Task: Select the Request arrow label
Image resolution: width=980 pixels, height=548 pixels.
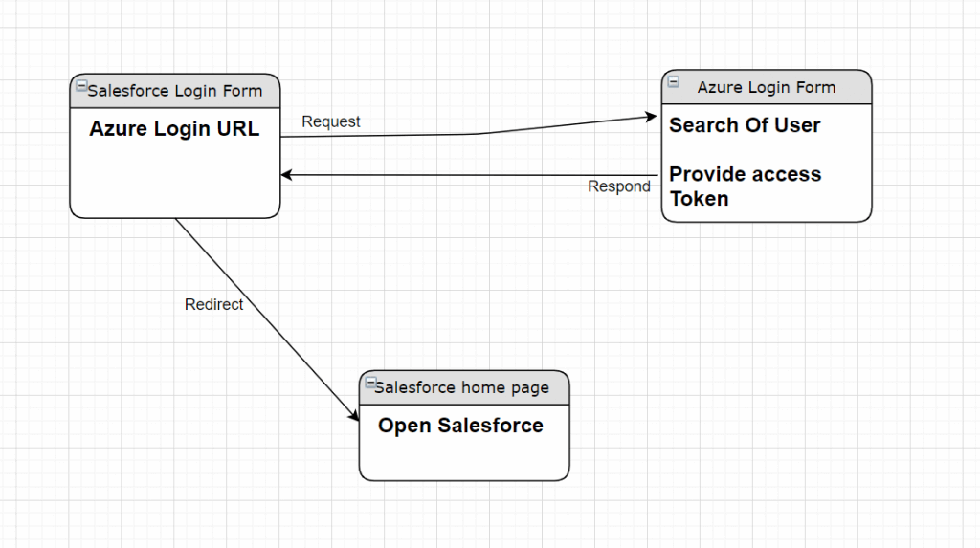Action: pos(331,121)
